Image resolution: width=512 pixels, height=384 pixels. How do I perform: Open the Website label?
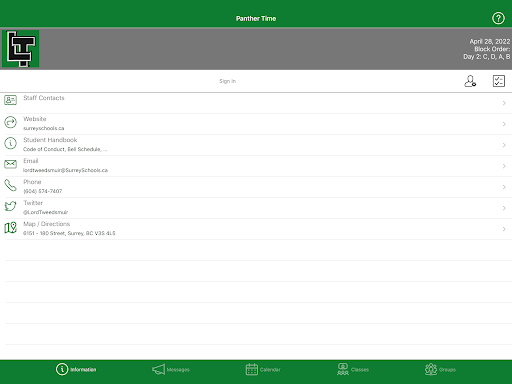pyautogui.click(x=35, y=119)
